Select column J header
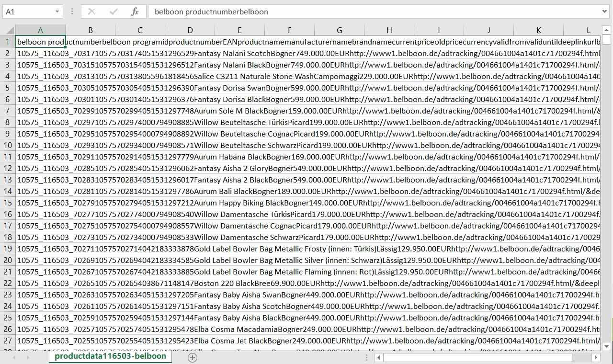Viewport: 613px width, 364px height. tap(489, 30)
